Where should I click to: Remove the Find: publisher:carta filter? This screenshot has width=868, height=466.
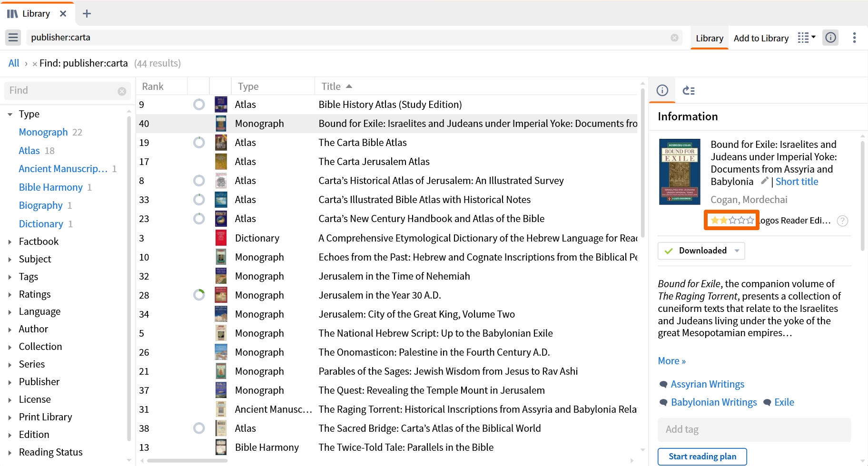click(x=35, y=64)
